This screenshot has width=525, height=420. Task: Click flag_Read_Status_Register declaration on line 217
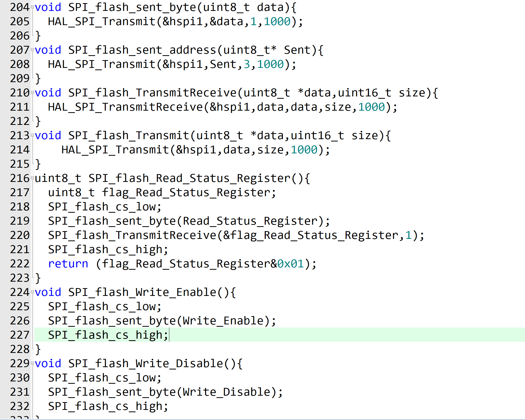click(186, 193)
